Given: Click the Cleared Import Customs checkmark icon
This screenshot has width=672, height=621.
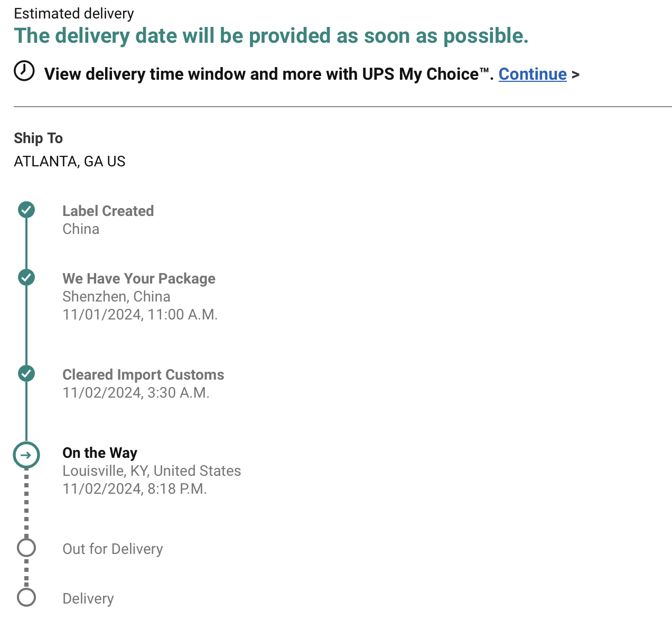Looking at the screenshot, I should click(x=26, y=373).
